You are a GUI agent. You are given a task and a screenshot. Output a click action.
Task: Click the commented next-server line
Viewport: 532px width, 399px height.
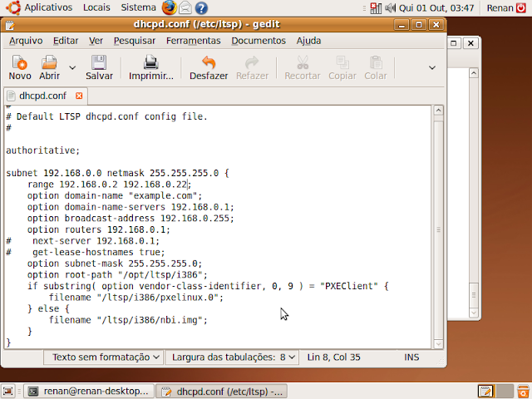point(83,241)
